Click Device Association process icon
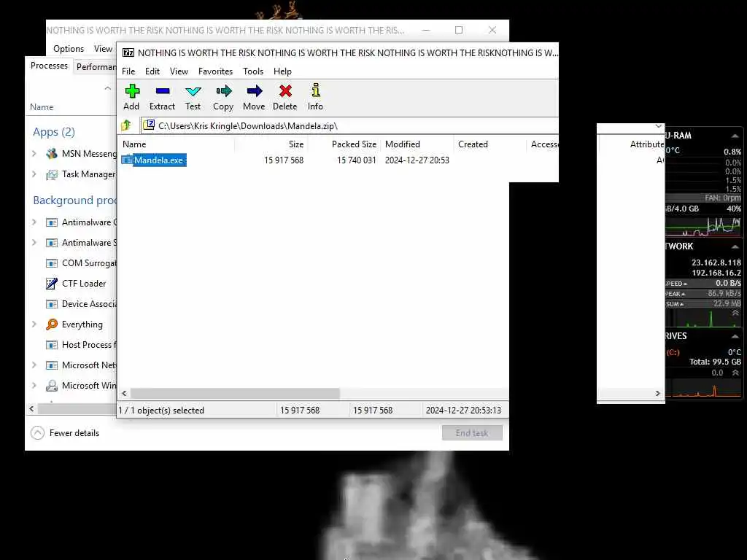Viewport: 747px width, 560px height. [x=52, y=304]
